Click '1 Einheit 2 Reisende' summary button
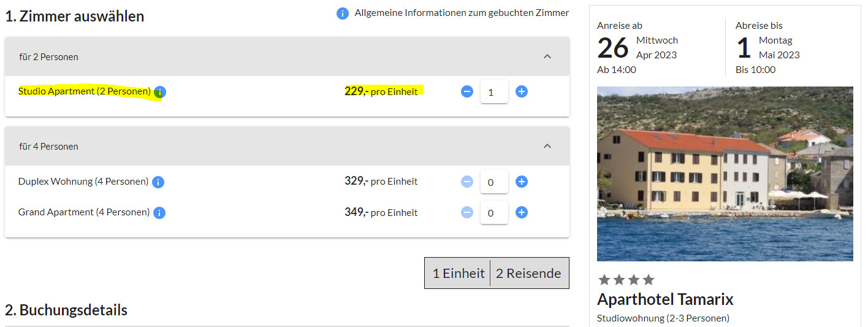The width and height of the screenshot is (868, 327). tap(497, 273)
